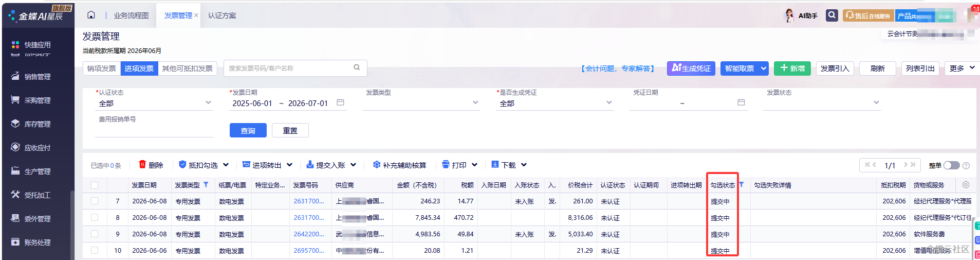This screenshot has width=980, height=260.
Task: Open the 发票日期 calendar picker
Action: pyautogui.click(x=340, y=102)
